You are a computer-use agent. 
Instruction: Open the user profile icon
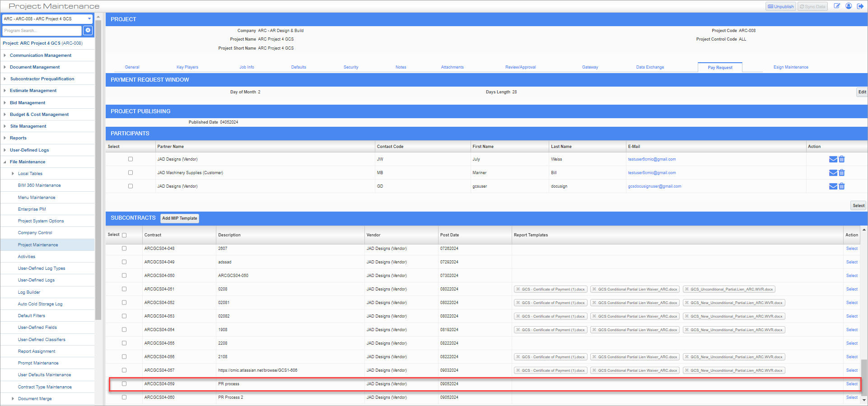(849, 6)
